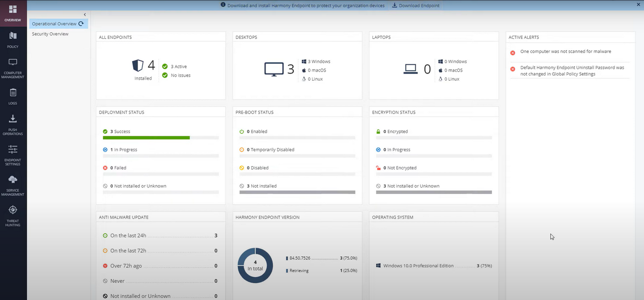Screen dimensions: 644x300
Task: Click the donut chart showing 4 in total
Action: (255, 265)
